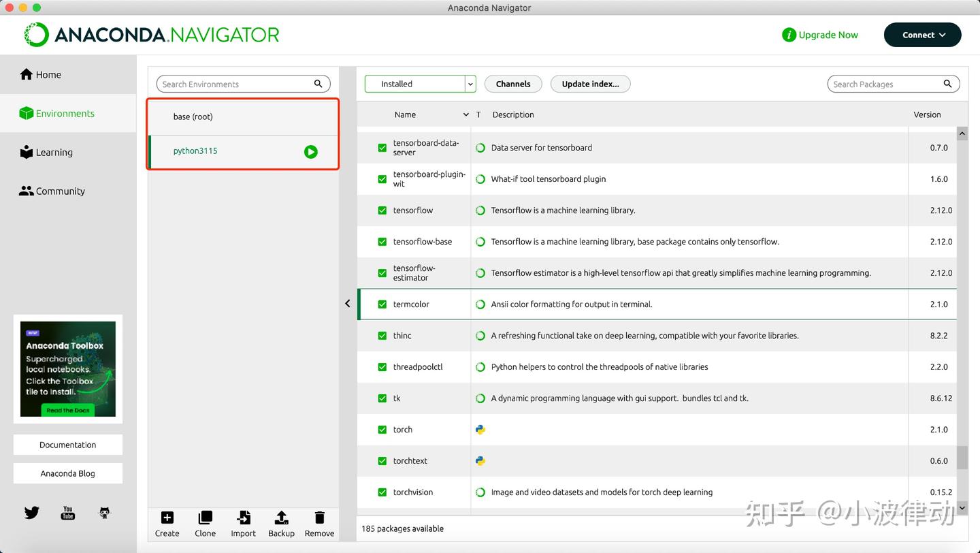Click in the Search Packages field
The width and height of the screenshot is (980, 553).
coord(894,84)
